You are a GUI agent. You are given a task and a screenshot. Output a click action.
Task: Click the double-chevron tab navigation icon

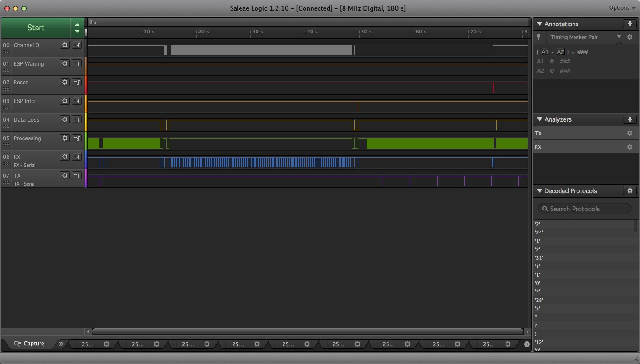[x=62, y=344]
